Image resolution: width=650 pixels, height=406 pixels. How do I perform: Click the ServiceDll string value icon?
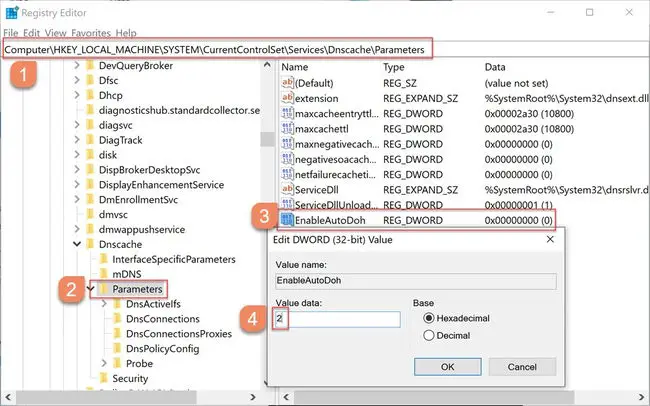point(287,190)
